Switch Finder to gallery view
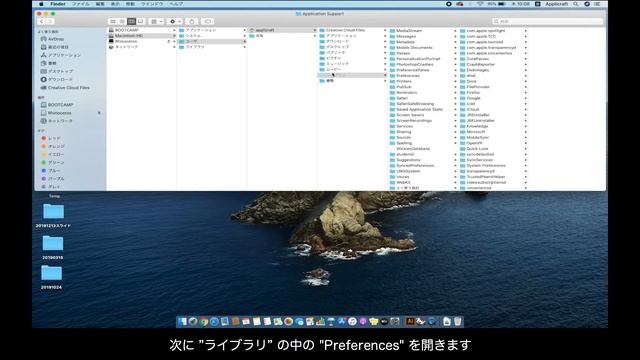 [x=141, y=21]
